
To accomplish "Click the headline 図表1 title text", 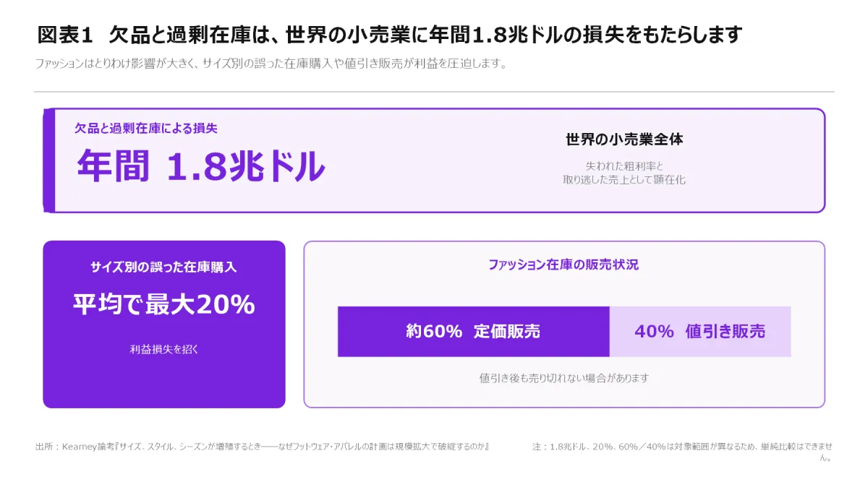I will click(x=390, y=35).
